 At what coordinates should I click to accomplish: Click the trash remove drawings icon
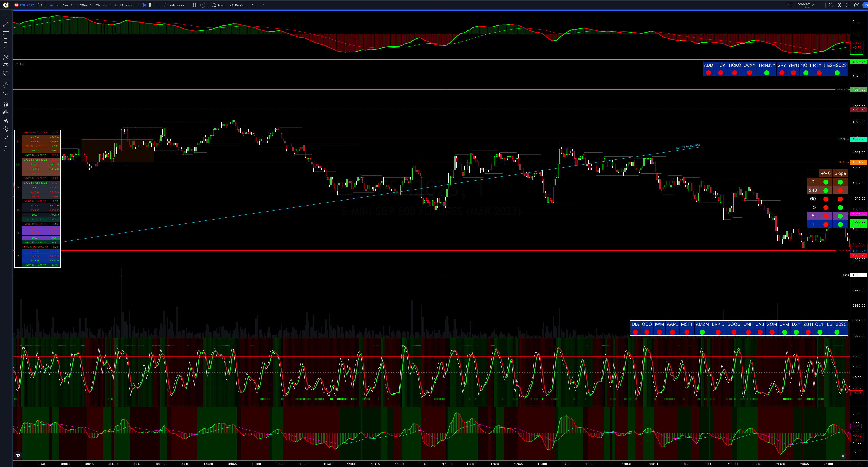click(6, 148)
